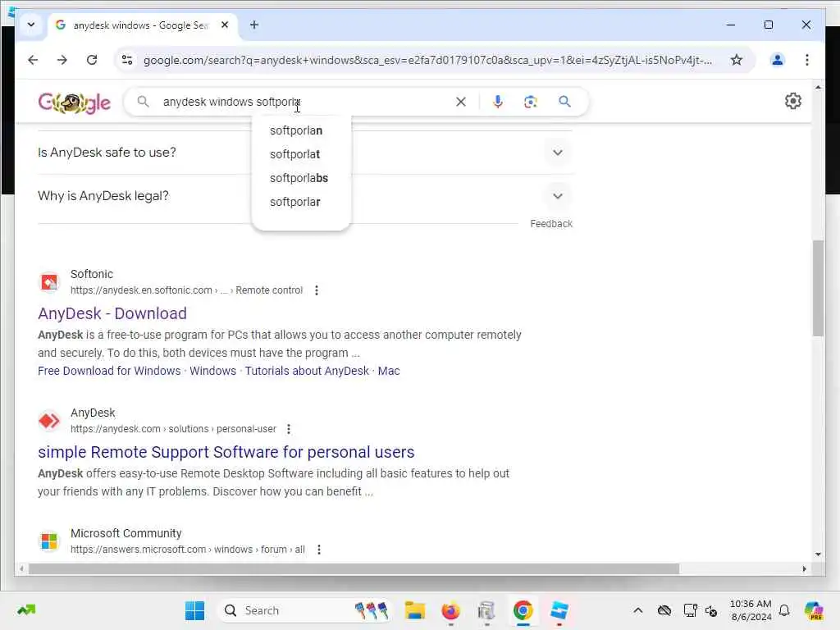Bookmark this page with the star icon
Image resolution: width=840 pixels, height=630 pixels.
pos(737,60)
